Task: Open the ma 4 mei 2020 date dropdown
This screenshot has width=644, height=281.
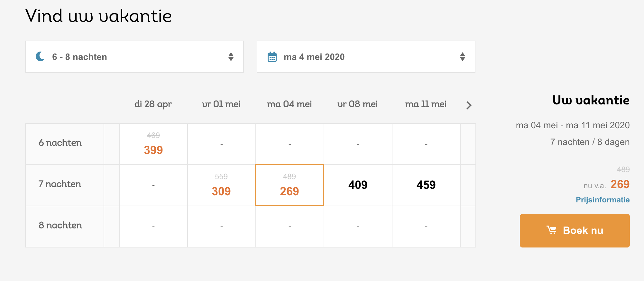Action: (366, 57)
